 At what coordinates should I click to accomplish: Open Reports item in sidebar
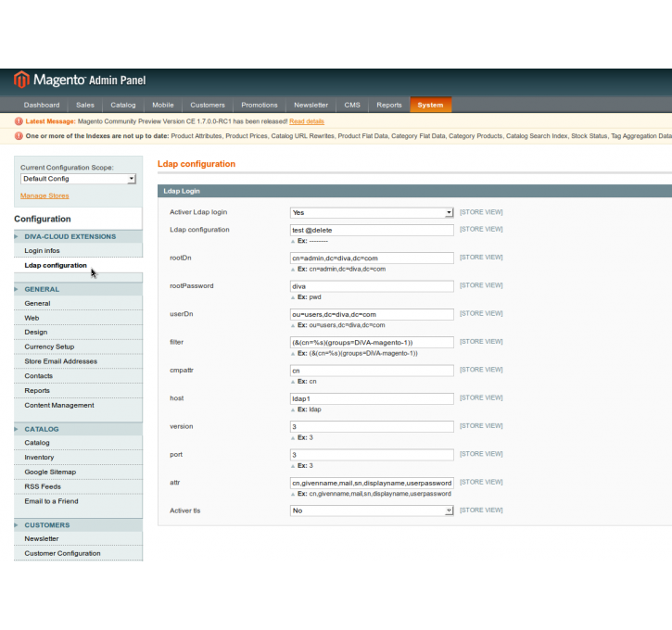pyautogui.click(x=37, y=391)
